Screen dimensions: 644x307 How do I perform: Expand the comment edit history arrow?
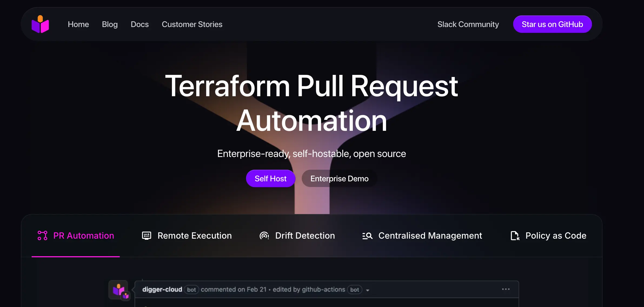click(x=367, y=290)
